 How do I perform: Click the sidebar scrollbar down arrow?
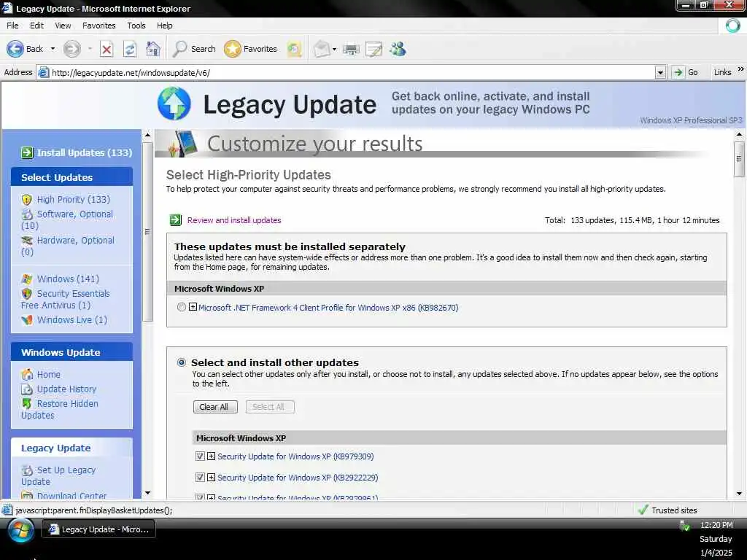tap(147, 494)
